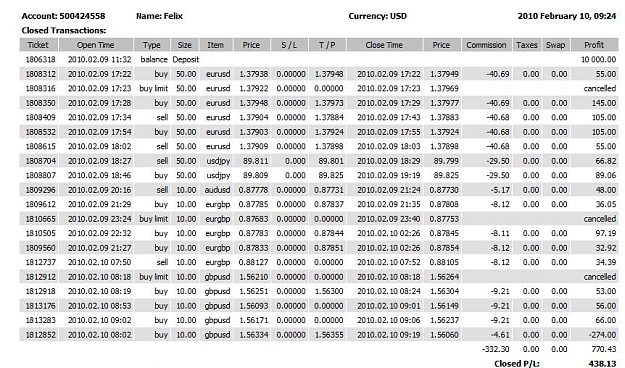Image resolution: width=625 pixels, height=368 pixels.
Task: Click the 10 000.00 deposit amount
Action: [598, 59]
